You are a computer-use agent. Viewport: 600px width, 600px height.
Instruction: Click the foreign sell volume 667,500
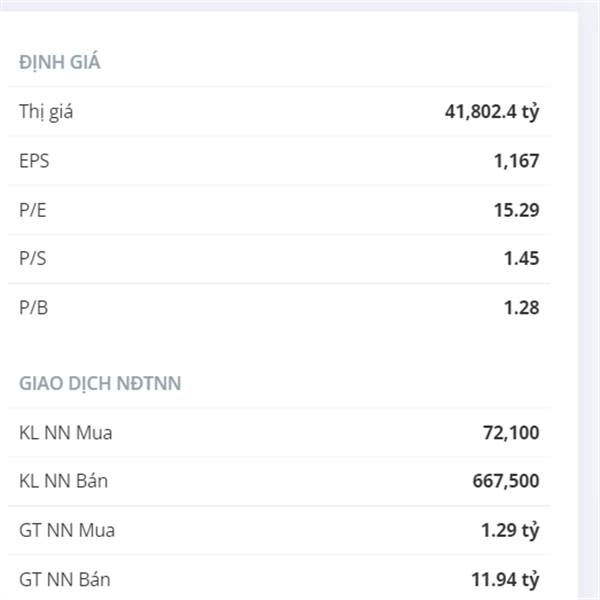coord(506,481)
